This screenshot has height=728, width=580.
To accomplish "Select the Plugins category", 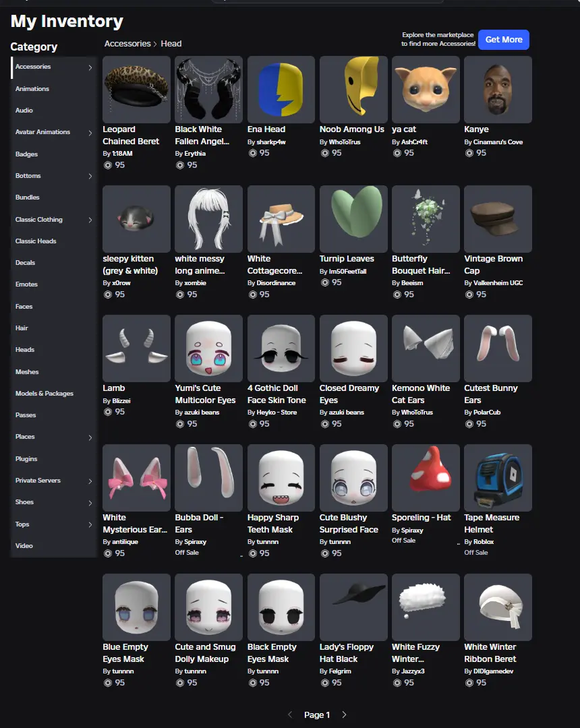I will click(x=26, y=459).
